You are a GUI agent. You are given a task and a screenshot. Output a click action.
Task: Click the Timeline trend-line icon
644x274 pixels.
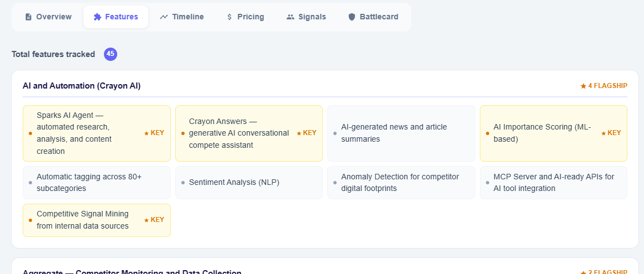point(164,17)
